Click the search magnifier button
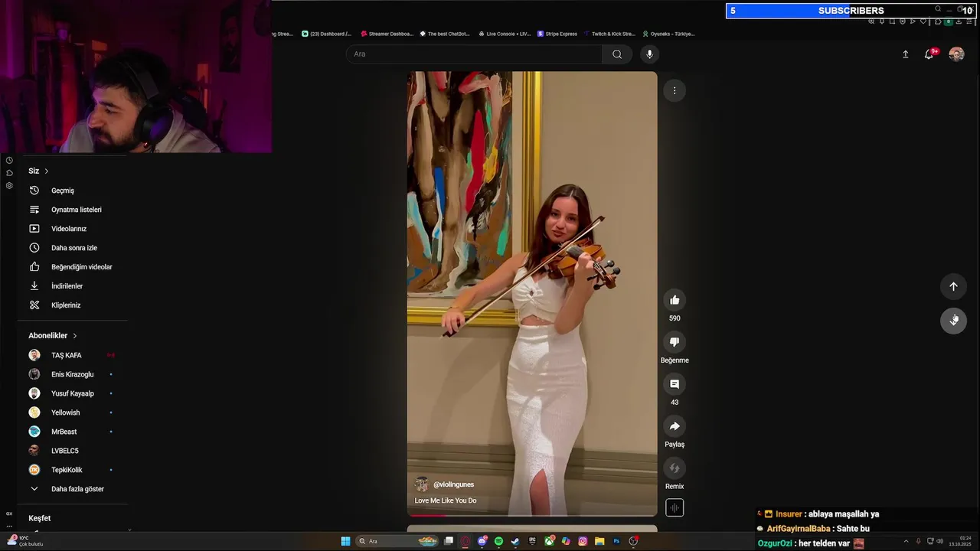This screenshot has height=551, width=980. pos(617,54)
